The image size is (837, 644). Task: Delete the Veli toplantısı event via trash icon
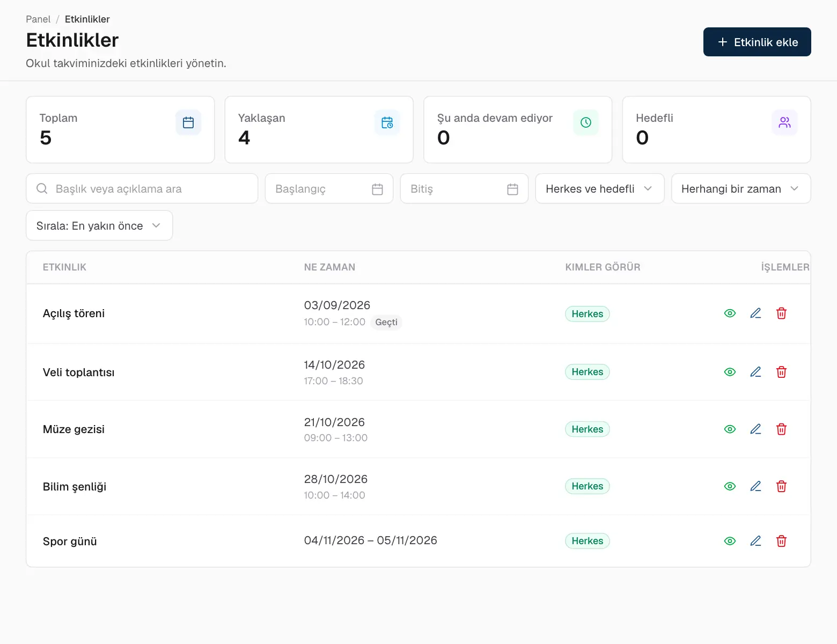(781, 372)
